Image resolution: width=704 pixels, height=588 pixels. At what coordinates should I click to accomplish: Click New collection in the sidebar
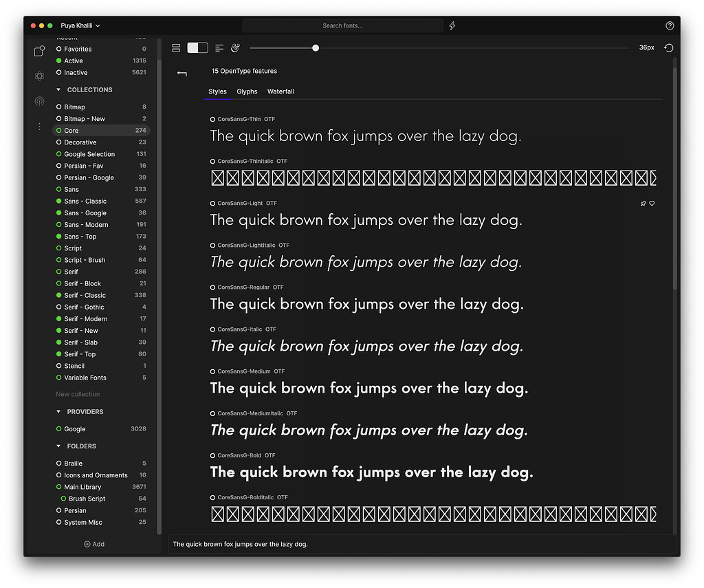[77, 394]
